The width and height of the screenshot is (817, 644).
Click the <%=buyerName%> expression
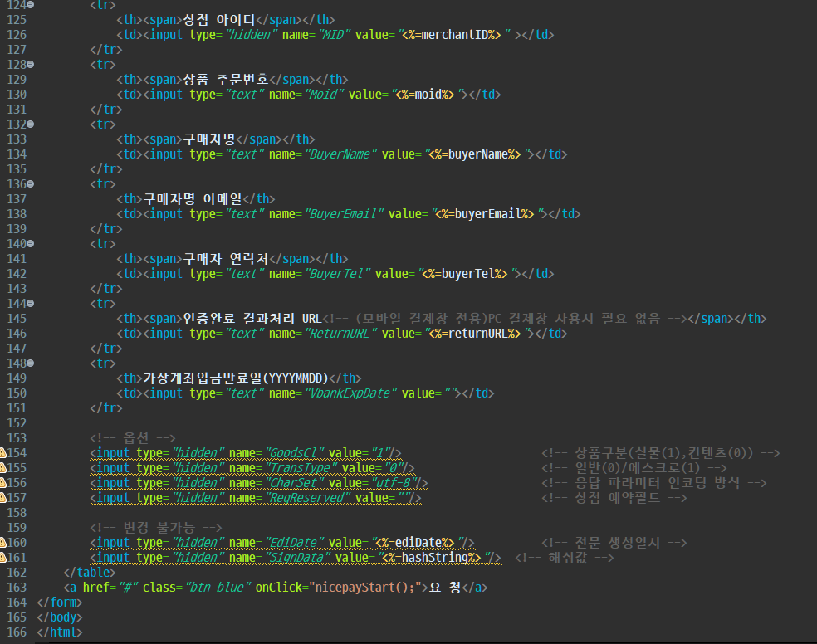[475, 154]
